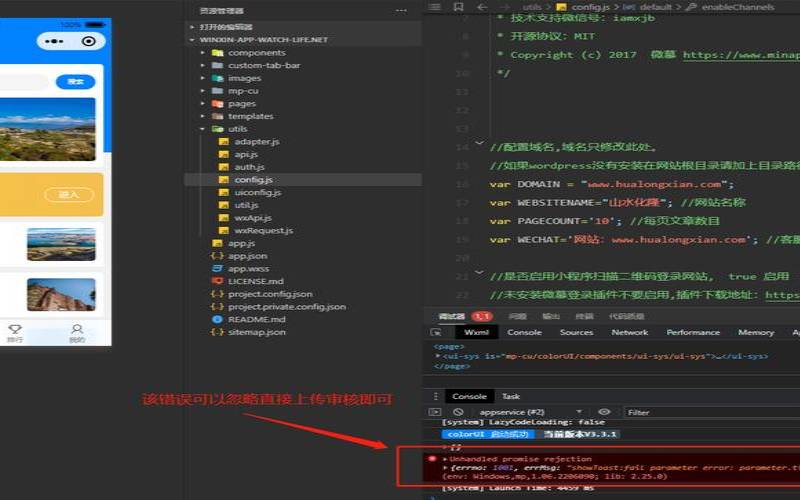Open the rock cliff article thumbnail

[x=61, y=294]
